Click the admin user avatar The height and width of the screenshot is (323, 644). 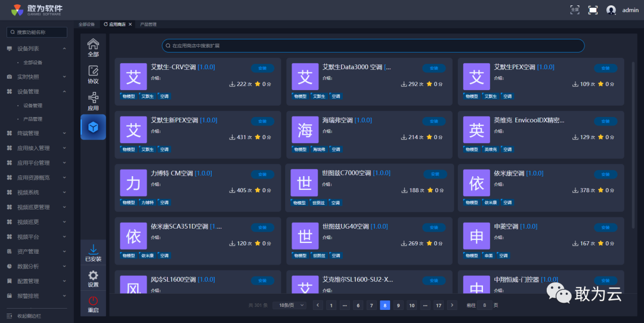pyautogui.click(x=611, y=10)
